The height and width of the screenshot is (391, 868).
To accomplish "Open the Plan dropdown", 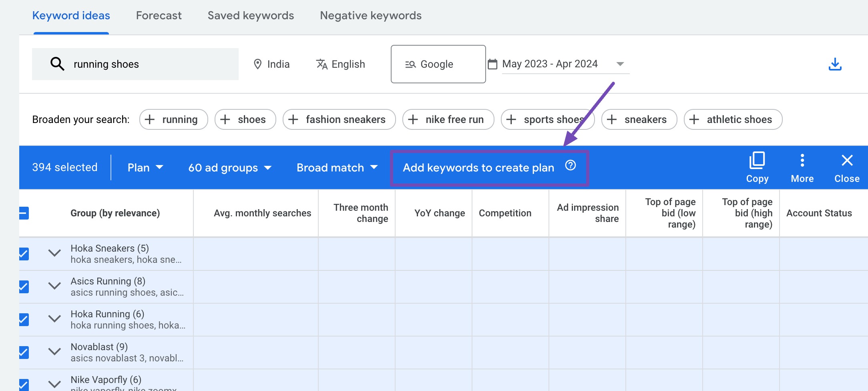I will (145, 167).
